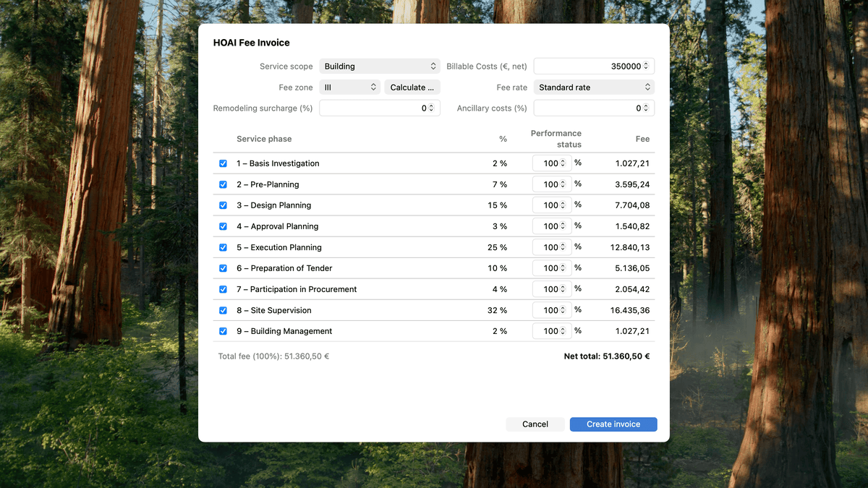Click the Fee column header
The image size is (868, 488).
643,139
